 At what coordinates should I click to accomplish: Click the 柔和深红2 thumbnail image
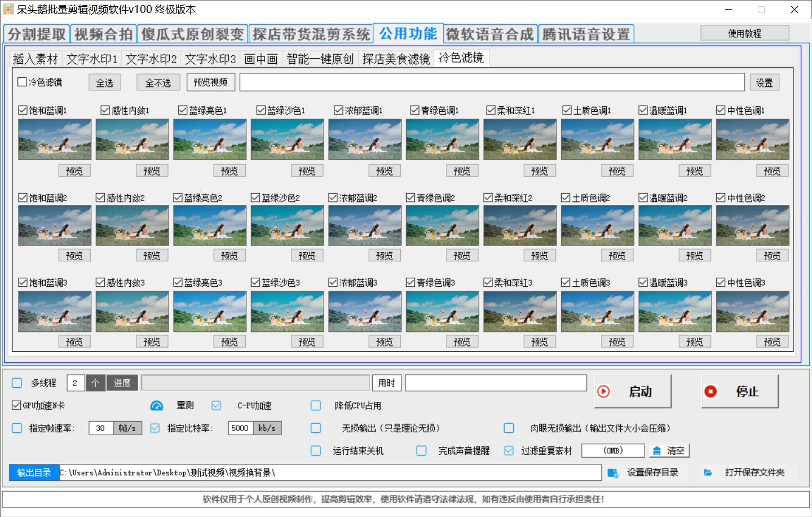(x=520, y=225)
